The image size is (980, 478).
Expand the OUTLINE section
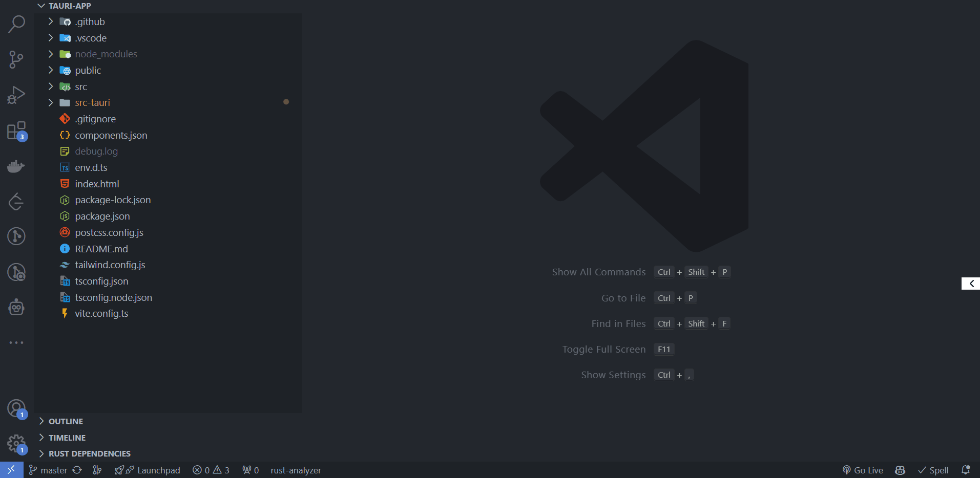point(168,421)
